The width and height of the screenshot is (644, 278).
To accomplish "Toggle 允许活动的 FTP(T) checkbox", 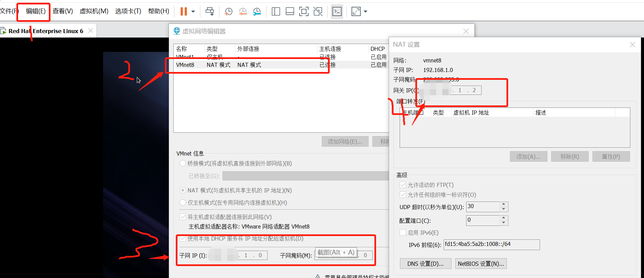I will point(403,185).
